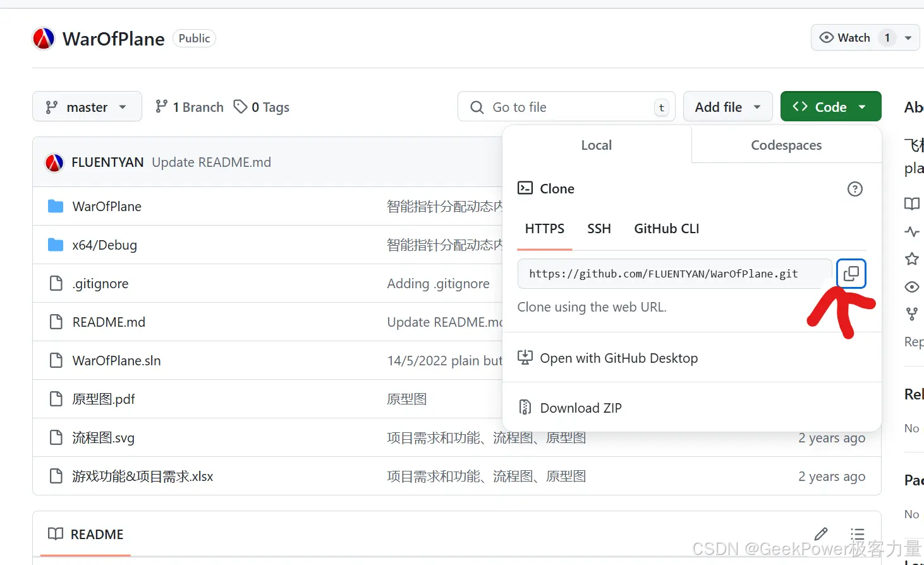924x565 pixels.
Task: Open the Watch count dropdown caret
Action: coord(908,37)
